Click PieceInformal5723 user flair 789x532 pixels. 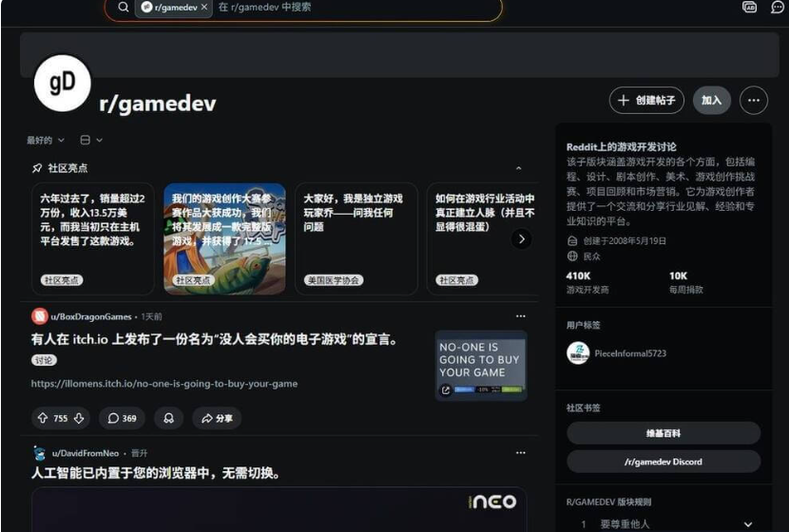pyautogui.click(x=630, y=353)
